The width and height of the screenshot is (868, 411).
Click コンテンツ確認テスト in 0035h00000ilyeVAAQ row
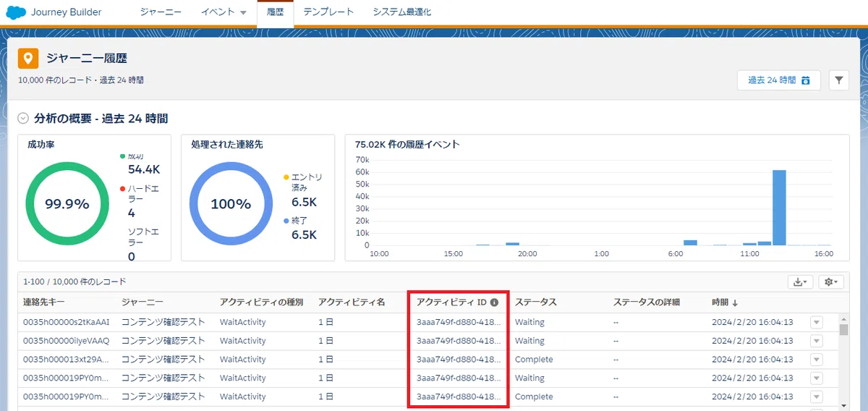pos(163,341)
